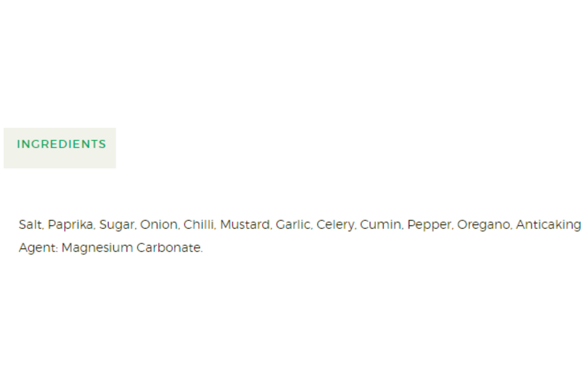The height and width of the screenshot is (392, 588).
Task: Click the colon following Agent
Action: tap(57, 249)
